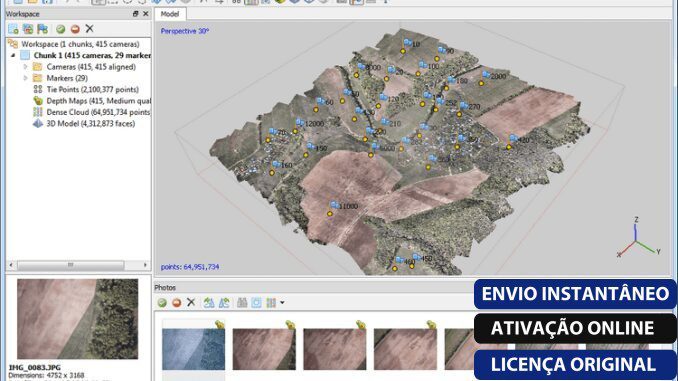
Task: Rotate photo left in Photos toolbar
Action: coord(209,303)
